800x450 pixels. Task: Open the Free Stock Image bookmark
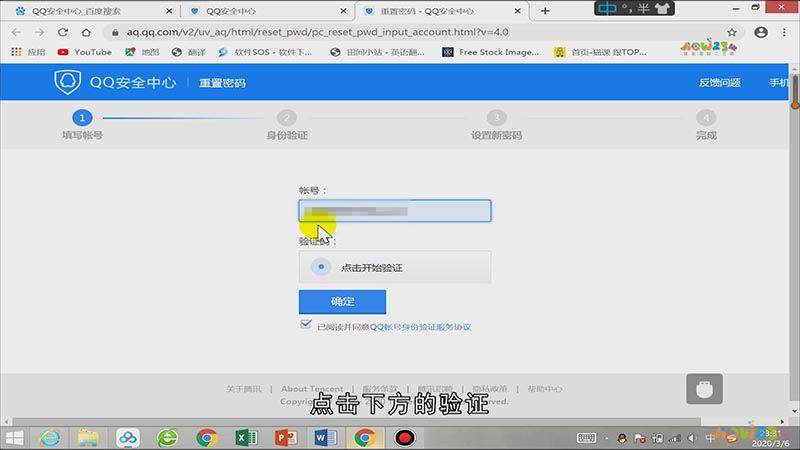pos(490,52)
